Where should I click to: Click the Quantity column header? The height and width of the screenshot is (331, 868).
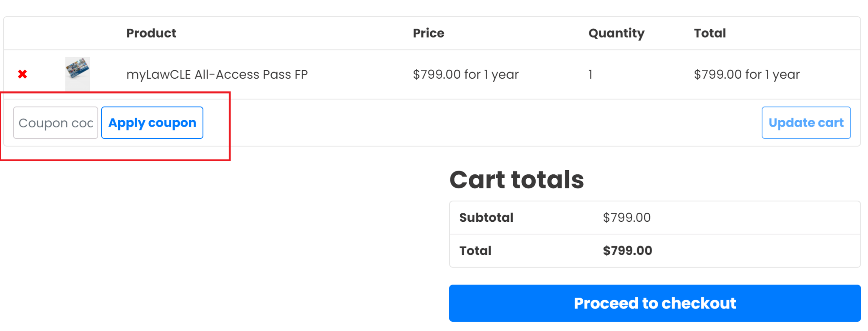pyautogui.click(x=616, y=33)
